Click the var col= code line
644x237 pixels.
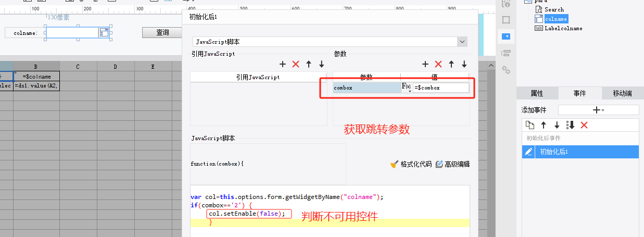[287, 197]
